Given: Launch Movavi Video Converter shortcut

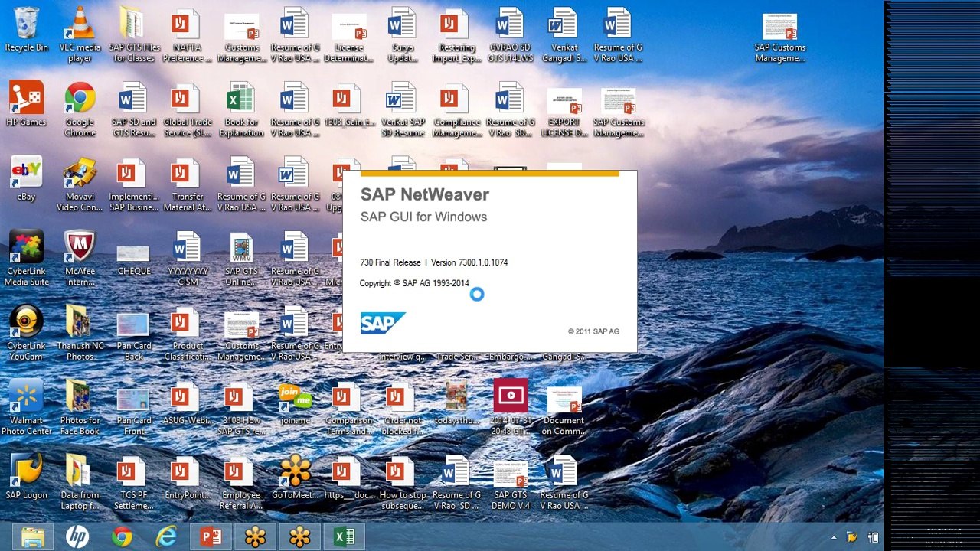Looking at the screenshot, I should pos(80,184).
